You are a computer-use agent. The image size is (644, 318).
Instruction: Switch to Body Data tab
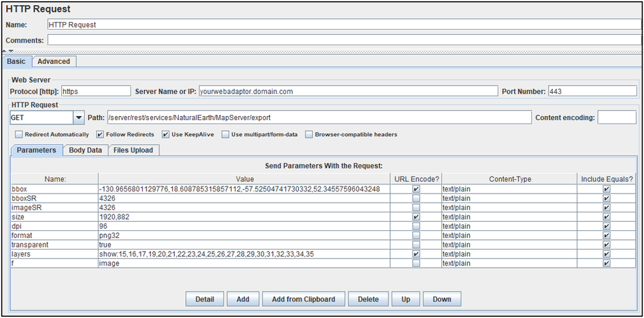coord(85,150)
